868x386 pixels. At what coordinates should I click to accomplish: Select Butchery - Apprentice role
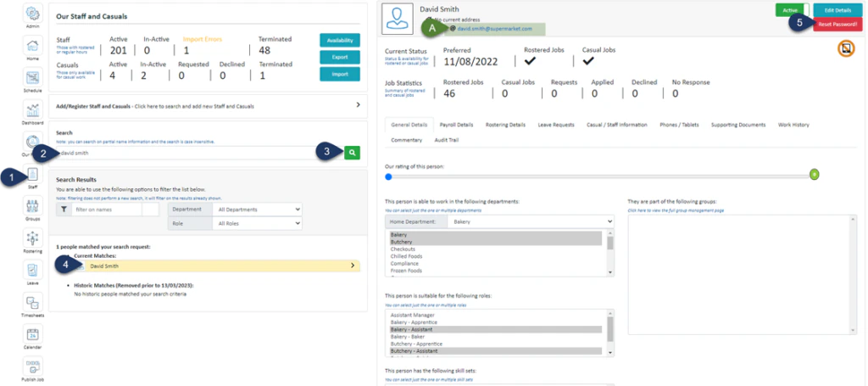(x=497, y=344)
